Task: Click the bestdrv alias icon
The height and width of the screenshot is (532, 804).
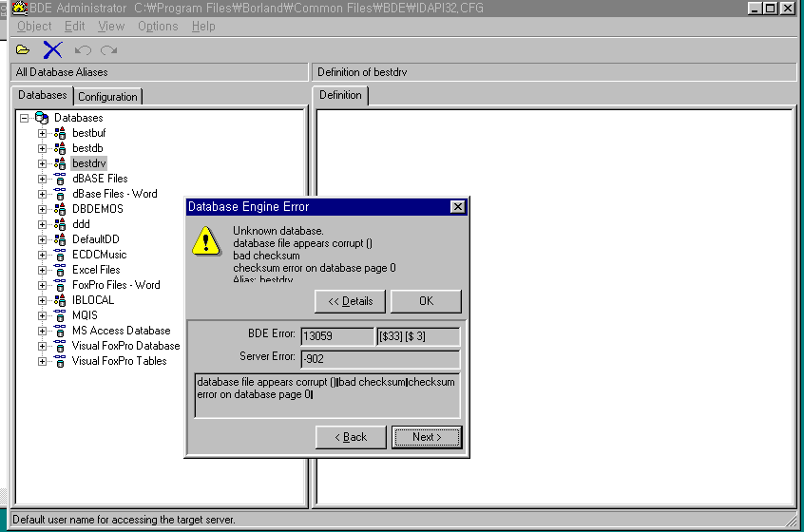Action: tap(60, 163)
